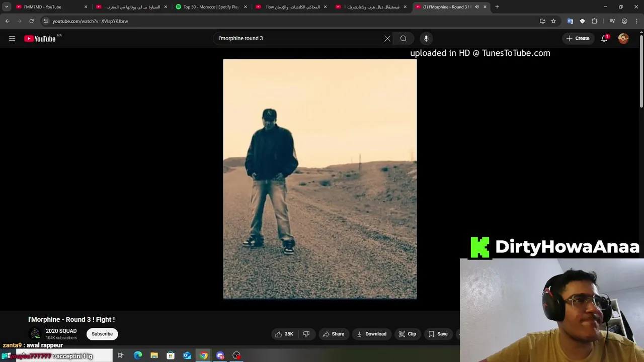This screenshot has height=362, width=644.
Task: Open File Explorer from the taskbar
Action: click(154, 355)
